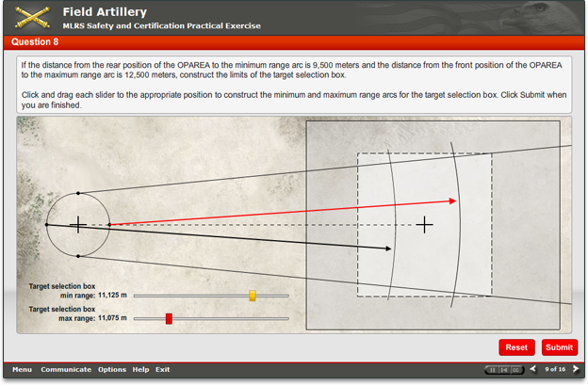
Task: Click the red Submit button
Action: point(560,347)
